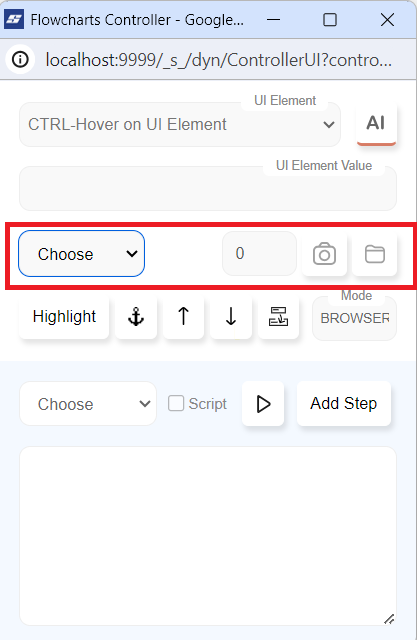Click the text area resize handle
The height and width of the screenshot is (640, 417).
(x=389, y=619)
